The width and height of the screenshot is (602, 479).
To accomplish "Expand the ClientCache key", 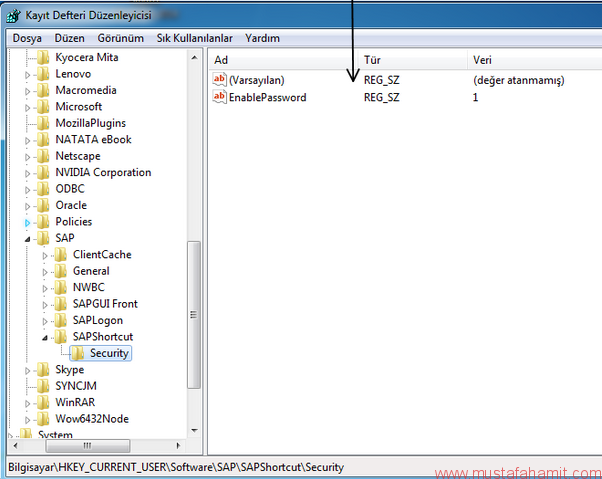I will [45, 256].
